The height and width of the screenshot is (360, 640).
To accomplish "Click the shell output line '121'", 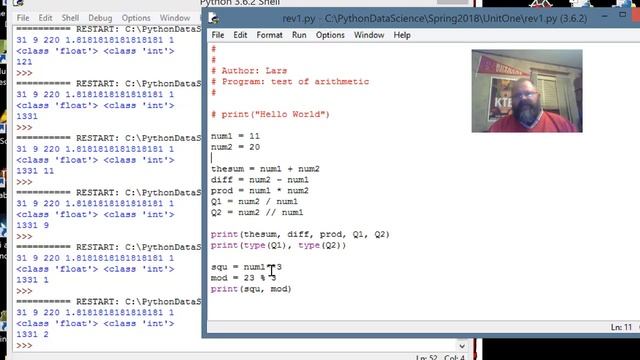I will point(24,62).
